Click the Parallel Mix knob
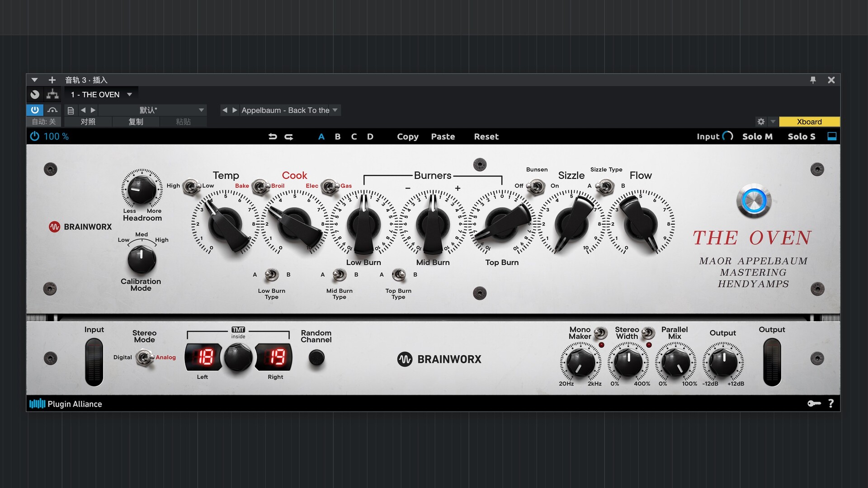868x488 pixels. pos(675,362)
